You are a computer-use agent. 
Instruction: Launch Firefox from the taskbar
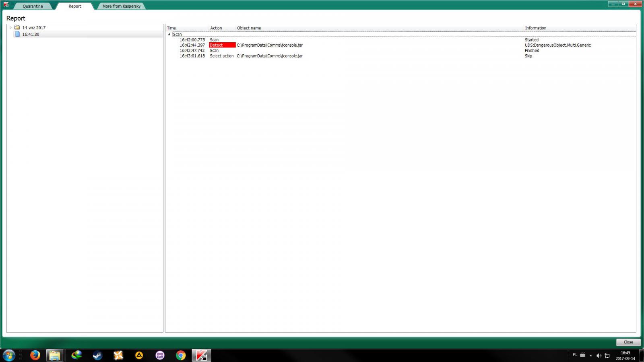35,355
